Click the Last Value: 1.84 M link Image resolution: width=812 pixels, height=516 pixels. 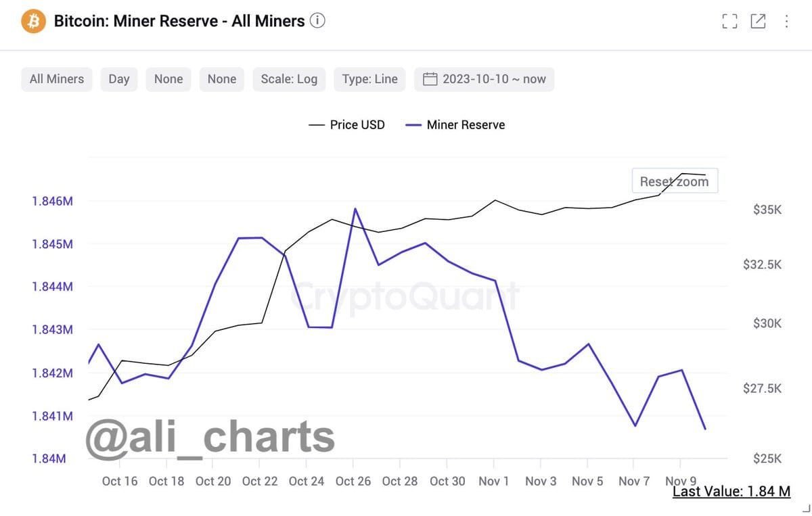pos(731,492)
